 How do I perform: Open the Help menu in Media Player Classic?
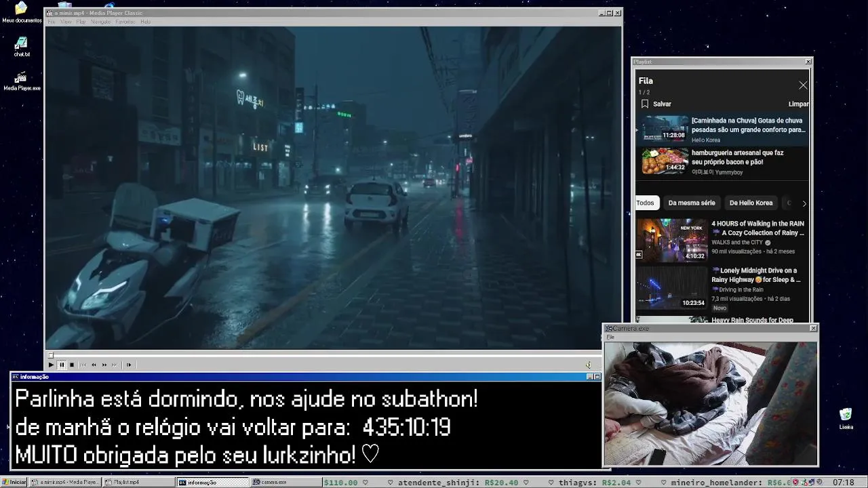pos(145,22)
